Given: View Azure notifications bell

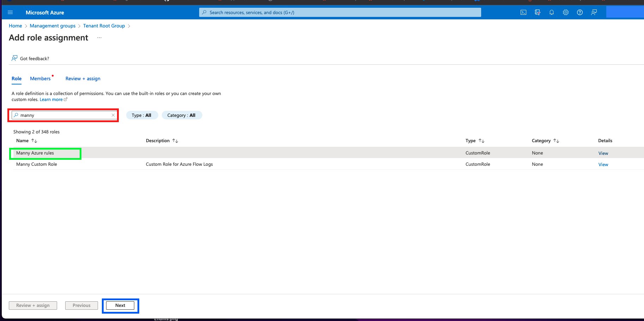Looking at the screenshot, I should pos(552,12).
